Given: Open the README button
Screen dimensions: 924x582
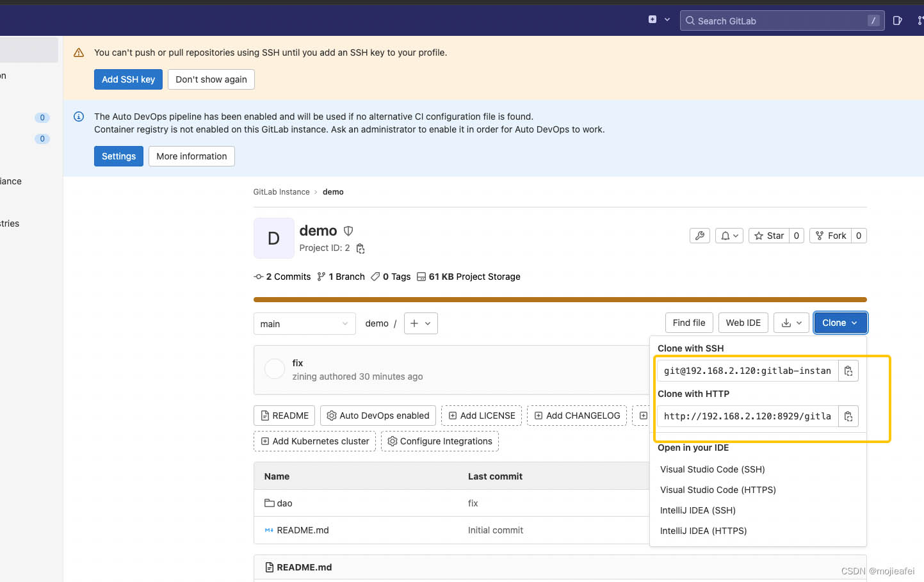Looking at the screenshot, I should pyautogui.click(x=284, y=416).
